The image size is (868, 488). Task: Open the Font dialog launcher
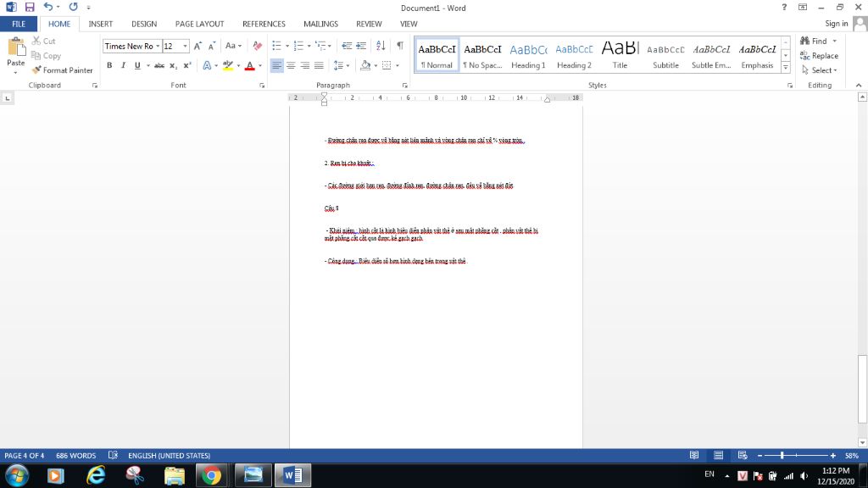[x=262, y=86]
